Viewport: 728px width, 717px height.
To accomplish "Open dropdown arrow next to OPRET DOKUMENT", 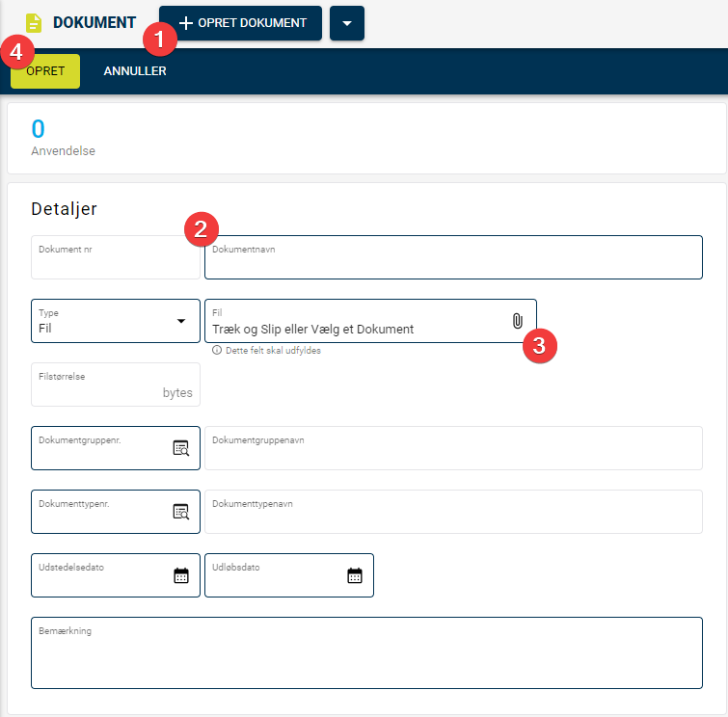I will 347,23.
